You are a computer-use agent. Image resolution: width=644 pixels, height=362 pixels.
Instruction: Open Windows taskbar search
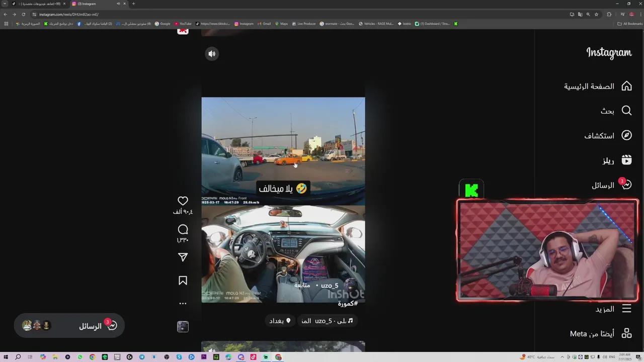[18, 357]
